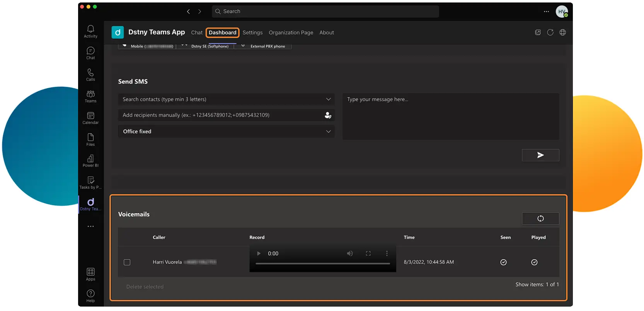Screen dimensions: 644x311
Task: Go back with the navigation arrow
Action: (188, 12)
